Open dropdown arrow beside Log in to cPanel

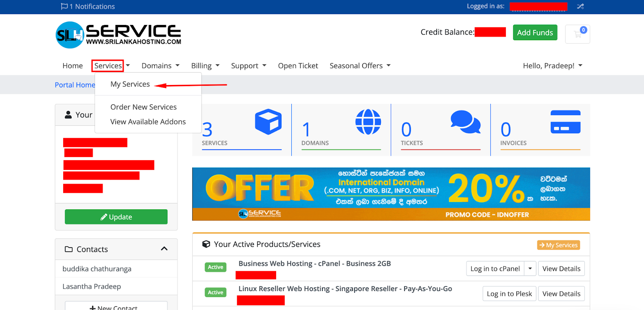click(x=530, y=269)
